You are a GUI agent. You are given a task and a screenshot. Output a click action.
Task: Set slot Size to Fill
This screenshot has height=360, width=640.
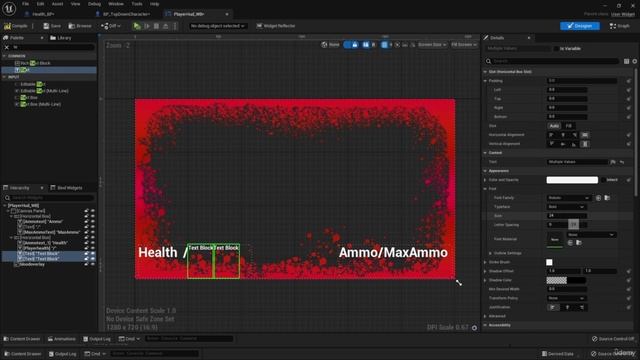coord(568,126)
